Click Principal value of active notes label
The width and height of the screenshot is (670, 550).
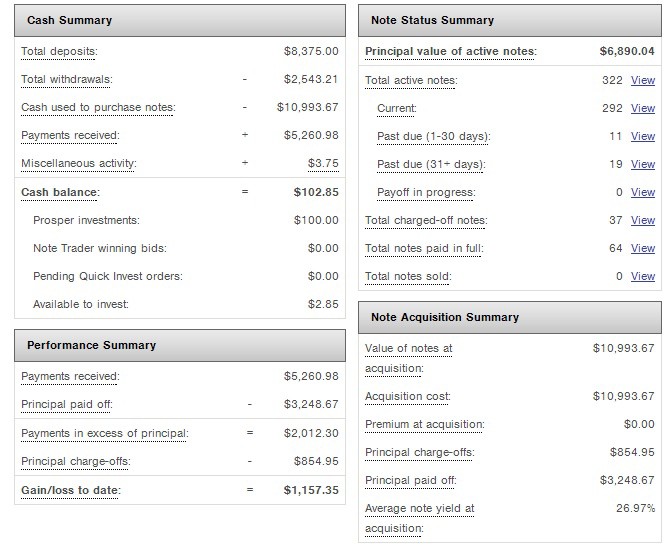tap(450, 51)
